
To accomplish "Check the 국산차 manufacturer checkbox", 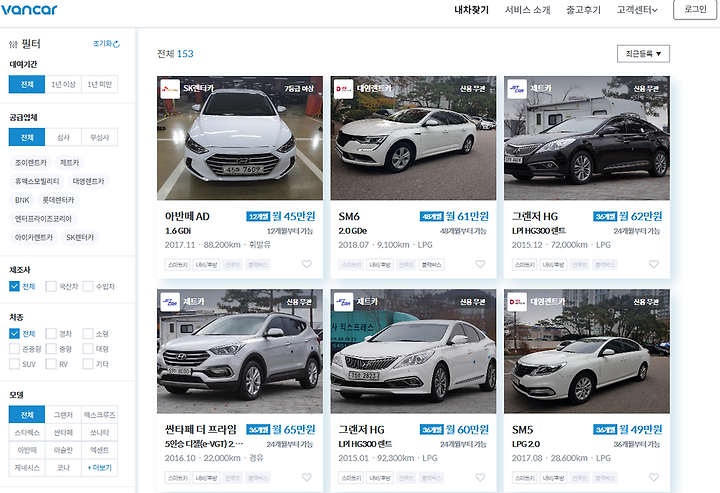I will (51, 286).
